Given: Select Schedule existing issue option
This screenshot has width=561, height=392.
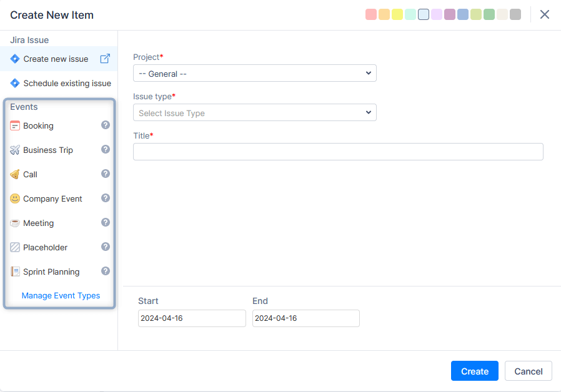Looking at the screenshot, I should [67, 83].
